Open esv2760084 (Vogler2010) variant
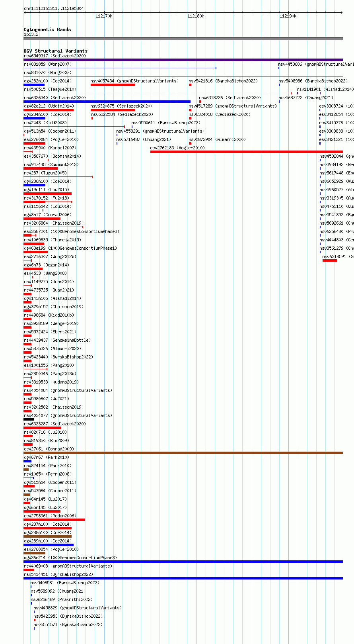 [51, 139]
